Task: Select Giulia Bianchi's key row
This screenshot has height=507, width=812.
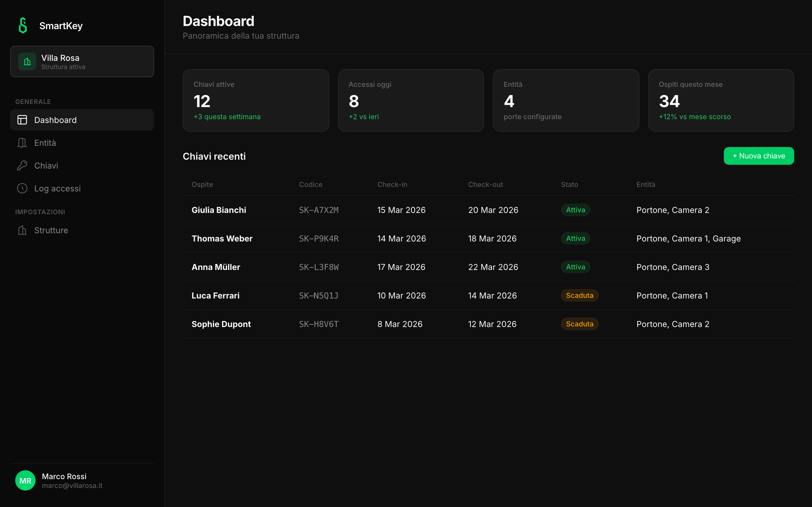Action: [219, 210]
